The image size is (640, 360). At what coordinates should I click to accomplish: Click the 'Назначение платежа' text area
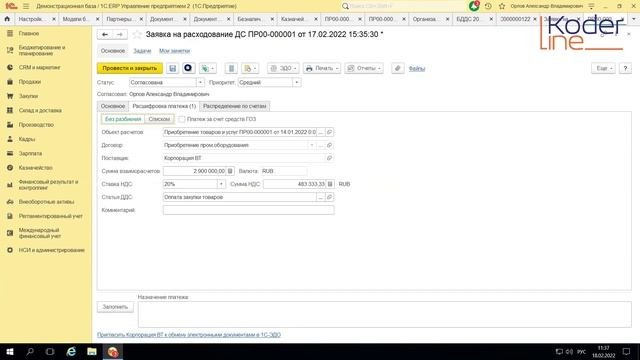[384, 314]
